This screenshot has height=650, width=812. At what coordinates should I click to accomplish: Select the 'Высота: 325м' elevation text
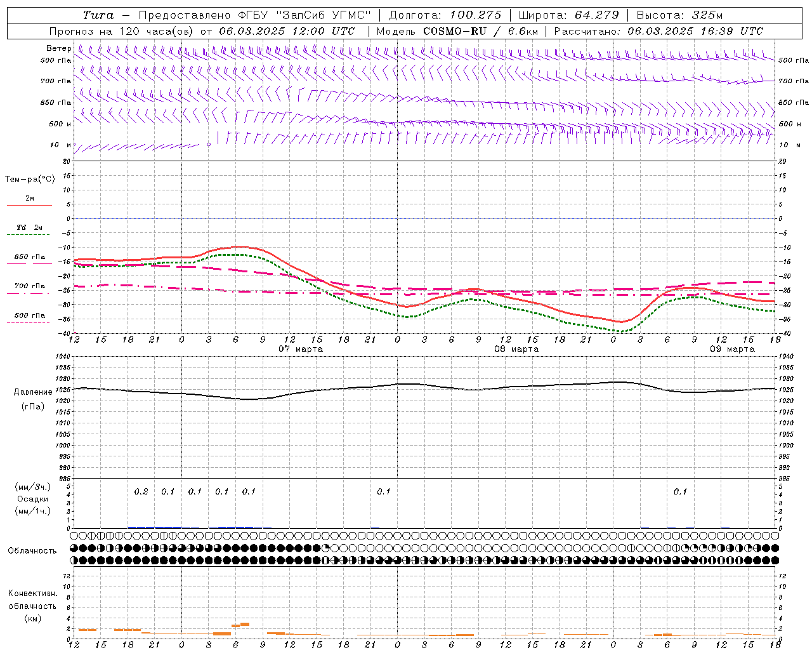tap(679, 15)
